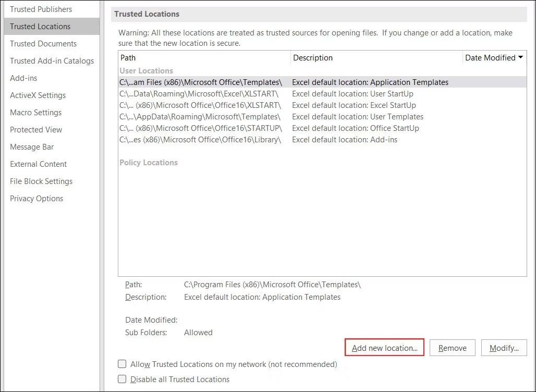Image resolution: width=536 pixels, height=392 pixels.
Task: Enable Allow Trusted Locations on my network
Action: point(122,364)
